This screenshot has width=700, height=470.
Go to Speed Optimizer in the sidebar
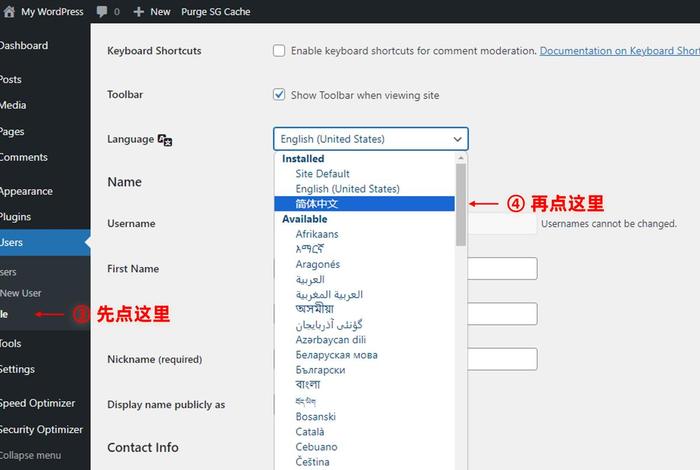point(37,403)
